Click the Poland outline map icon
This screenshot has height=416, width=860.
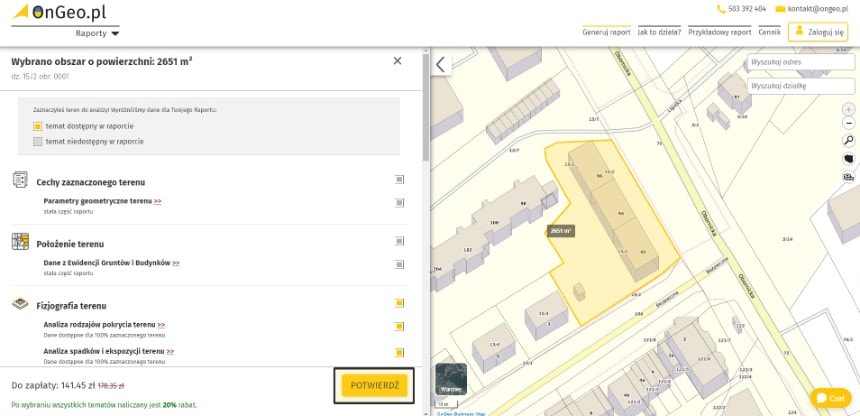click(849, 158)
